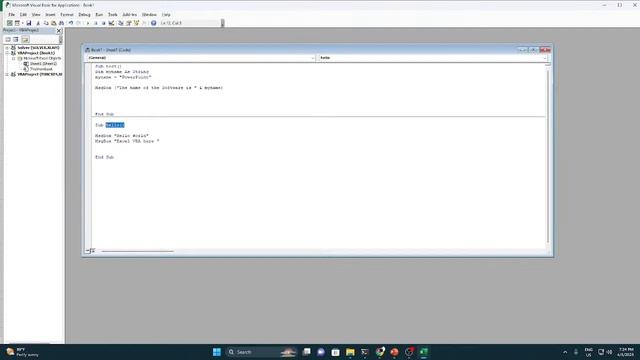Open the Insert UserForm dropdown arrow
This screenshot has width=640, height=360.
click(x=22, y=23)
